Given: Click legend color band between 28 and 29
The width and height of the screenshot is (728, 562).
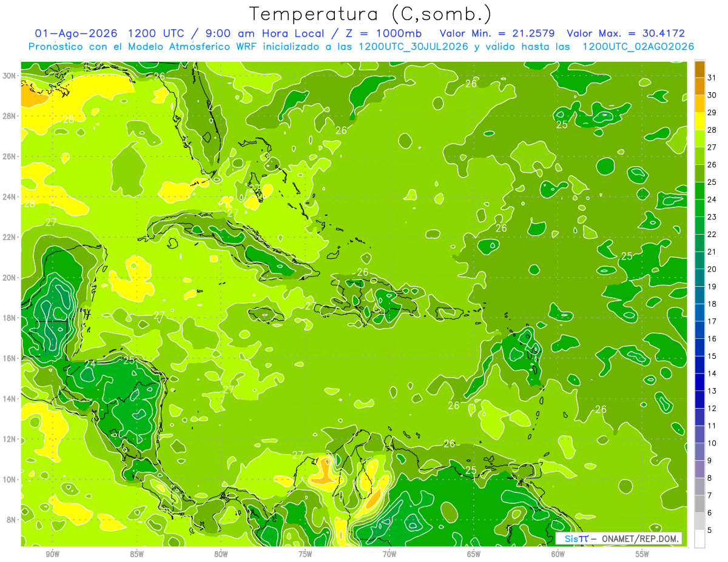Looking at the screenshot, I should pos(699,121).
